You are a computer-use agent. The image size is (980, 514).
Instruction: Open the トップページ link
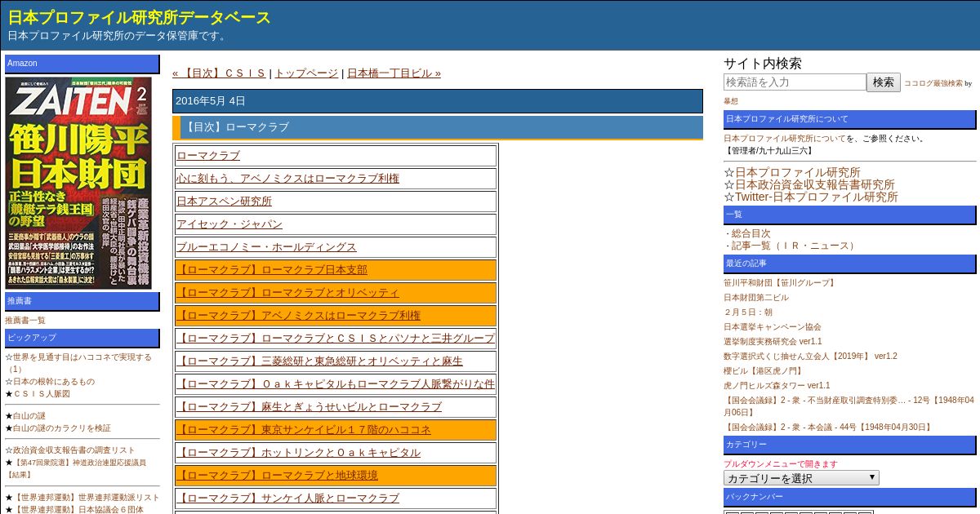point(306,73)
